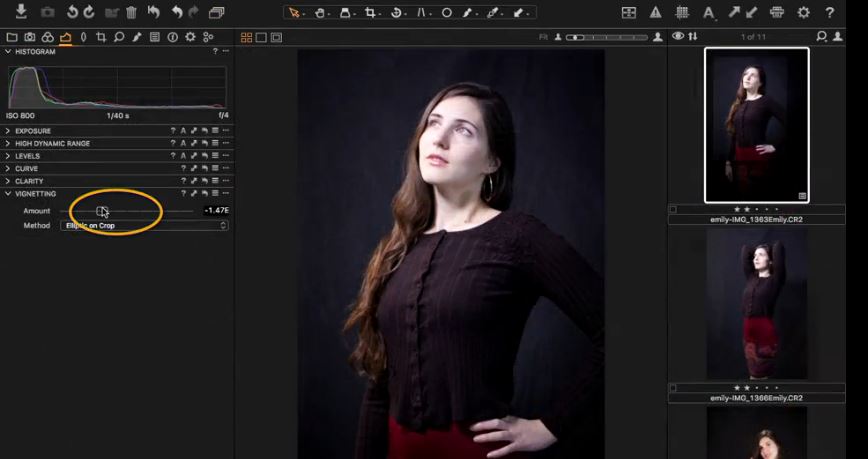Tick checkbox for emily-IMG_1363Emily.CR2

(672, 210)
